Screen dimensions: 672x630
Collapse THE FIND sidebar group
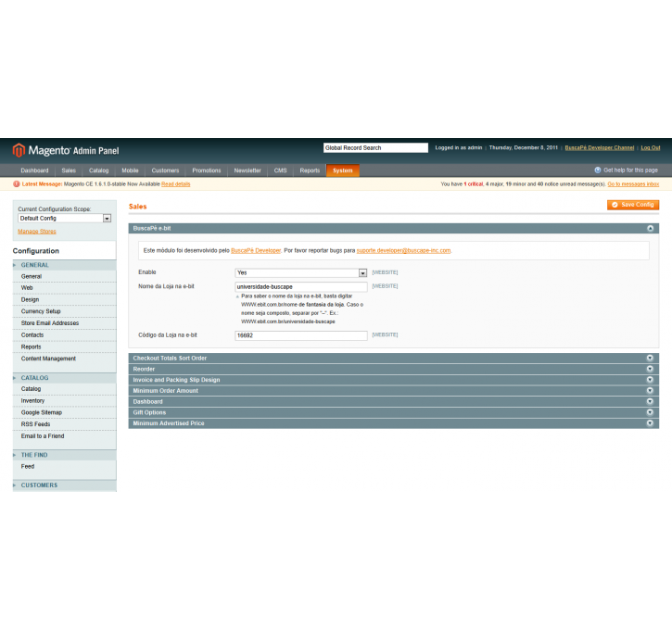click(x=64, y=455)
